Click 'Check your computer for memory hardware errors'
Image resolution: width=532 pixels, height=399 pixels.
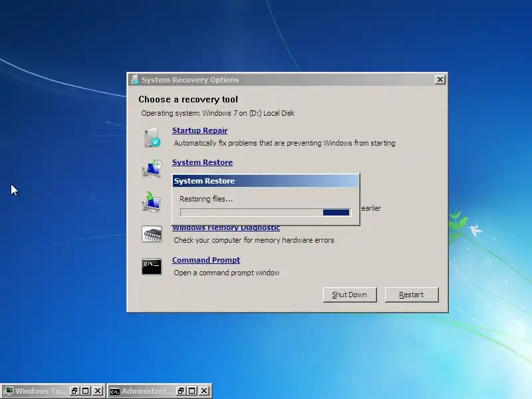[x=254, y=240]
